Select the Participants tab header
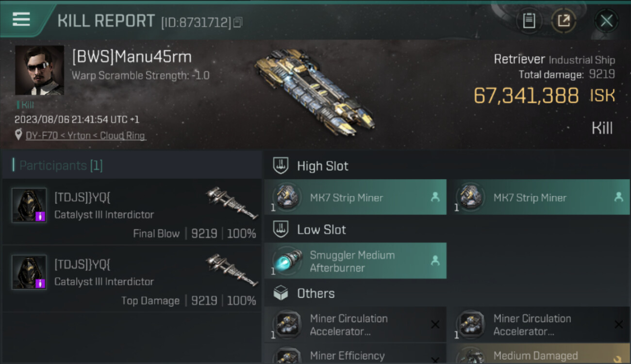The height and width of the screenshot is (364, 631). [x=61, y=165]
